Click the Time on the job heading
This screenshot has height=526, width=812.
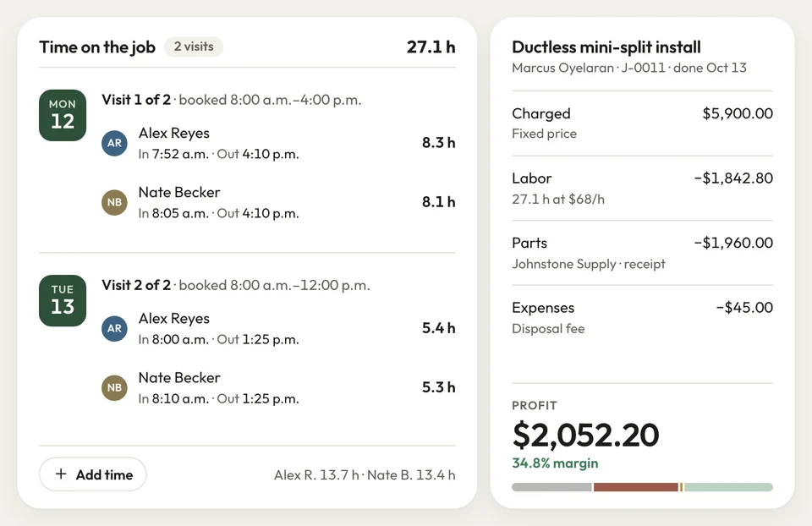pyautogui.click(x=97, y=47)
